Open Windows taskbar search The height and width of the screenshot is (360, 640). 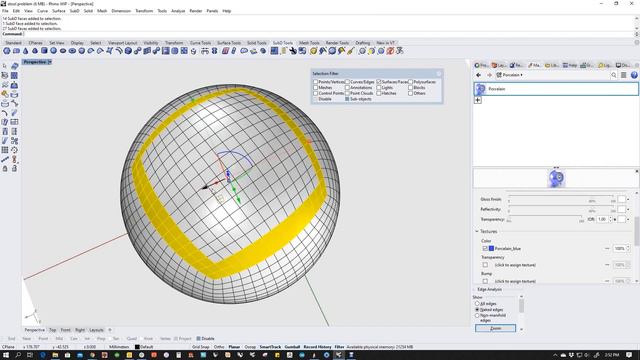tap(18, 355)
